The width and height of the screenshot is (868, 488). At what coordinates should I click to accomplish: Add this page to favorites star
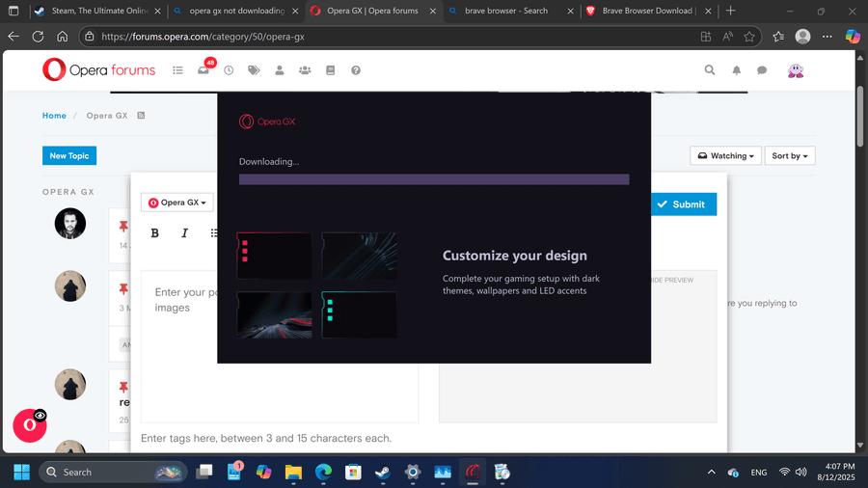pyautogui.click(x=749, y=37)
